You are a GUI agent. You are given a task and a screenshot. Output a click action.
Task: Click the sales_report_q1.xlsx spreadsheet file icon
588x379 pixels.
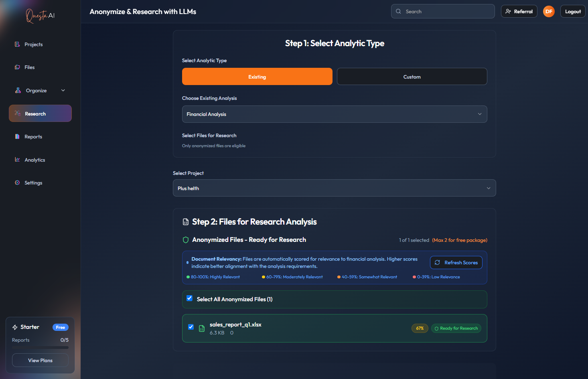(x=202, y=328)
